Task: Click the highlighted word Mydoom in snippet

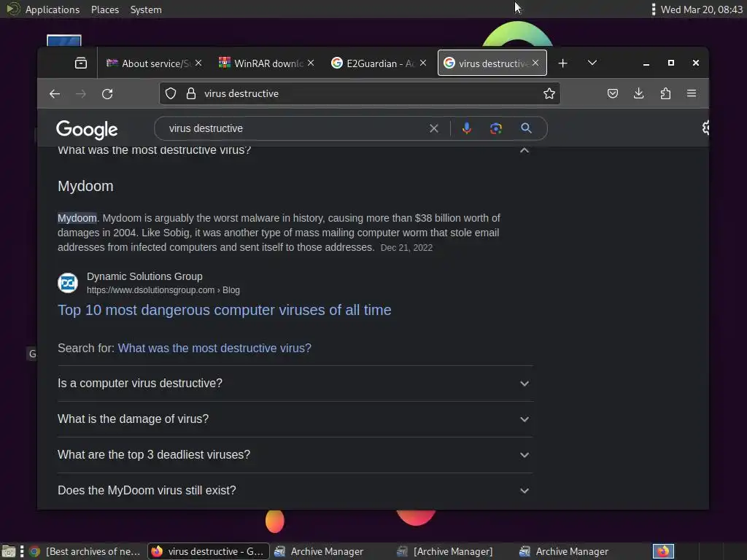Action: coord(77,218)
